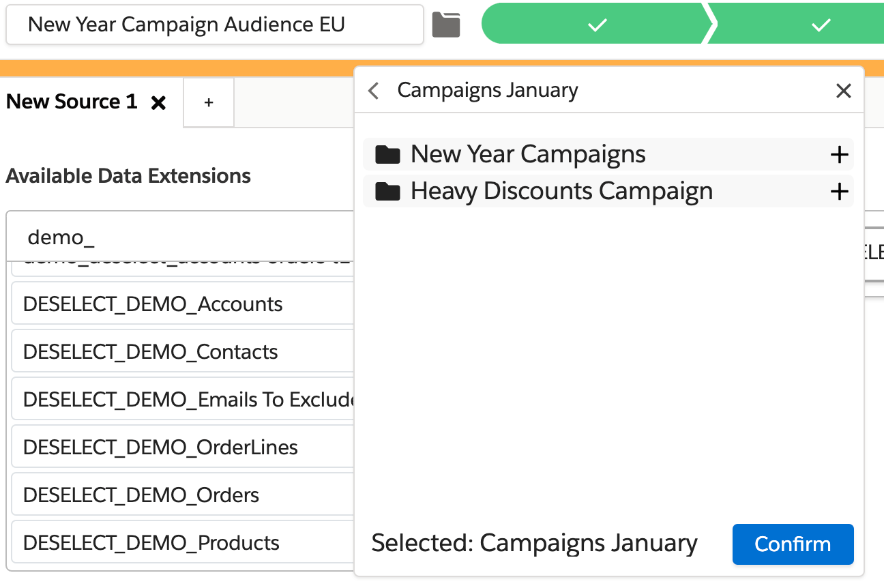This screenshot has height=588, width=884.
Task: Add a new source tab
Action: (209, 102)
